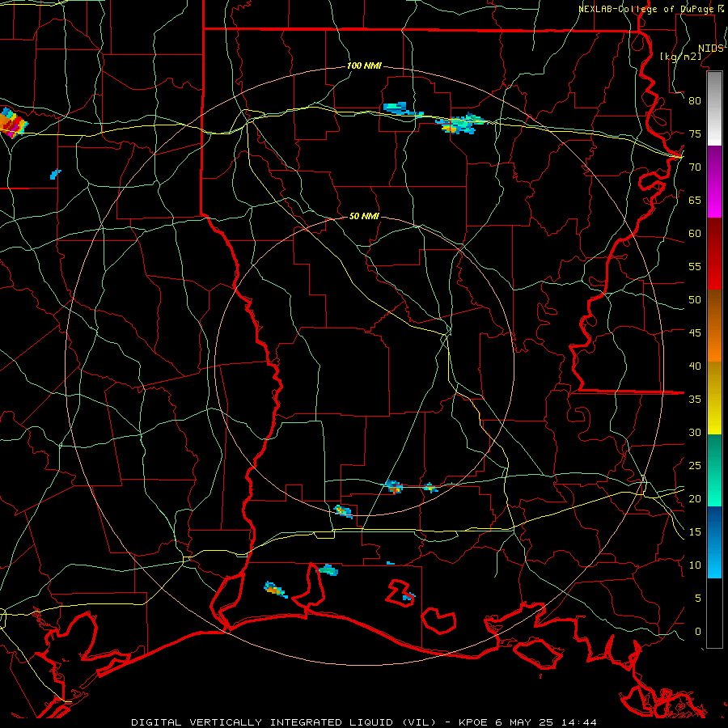
Task: Click the "50" value on the color scale
Action: [695, 300]
